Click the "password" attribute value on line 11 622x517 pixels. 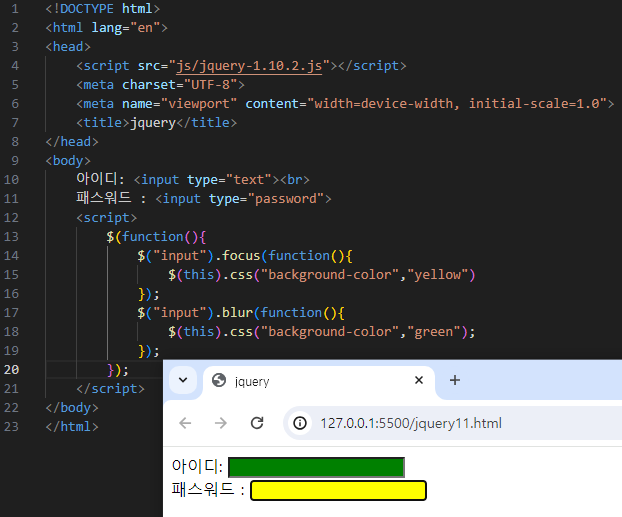[286, 199]
